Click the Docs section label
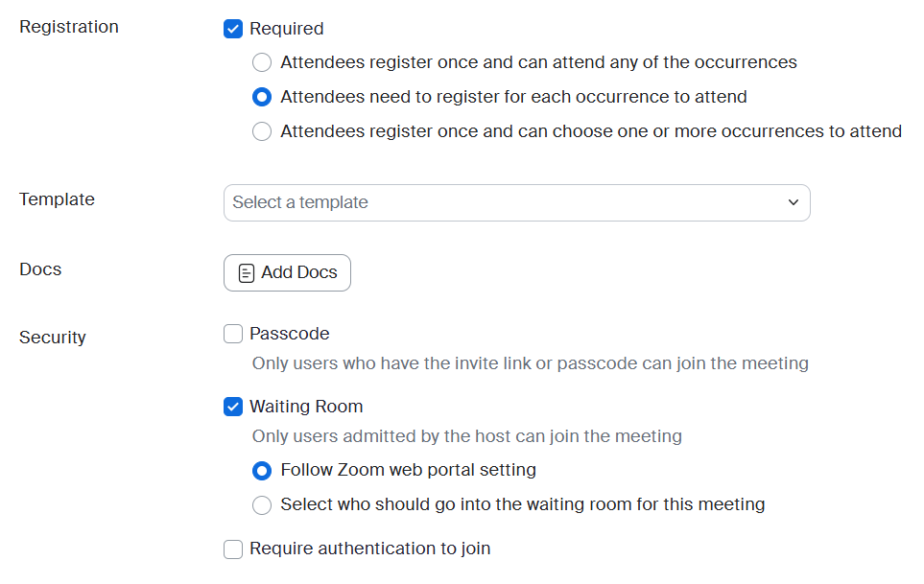The image size is (924, 584). [x=40, y=269]
